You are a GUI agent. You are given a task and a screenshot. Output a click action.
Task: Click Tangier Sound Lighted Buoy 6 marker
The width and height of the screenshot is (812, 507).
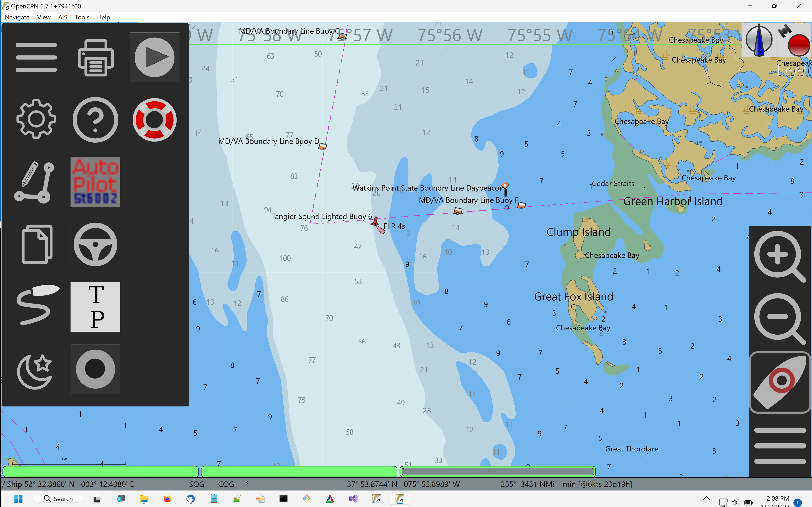click(375, 221)
